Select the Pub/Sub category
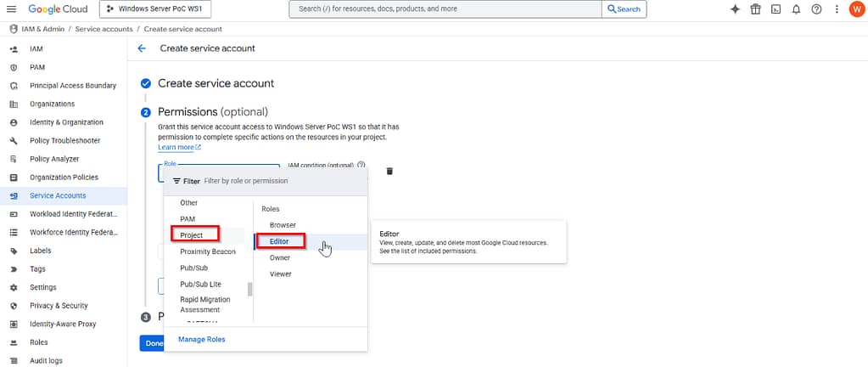This screenshot has height=367, width=868. pos(193,268)
